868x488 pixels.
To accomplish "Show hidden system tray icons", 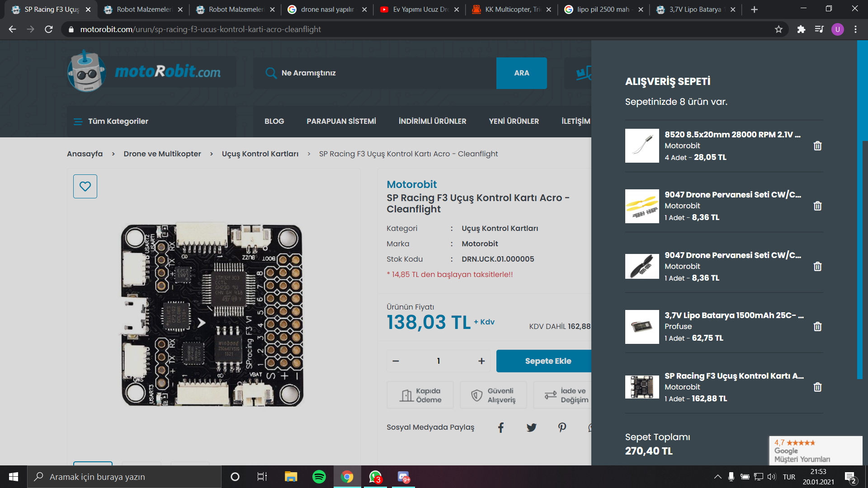I will point(717,477).
